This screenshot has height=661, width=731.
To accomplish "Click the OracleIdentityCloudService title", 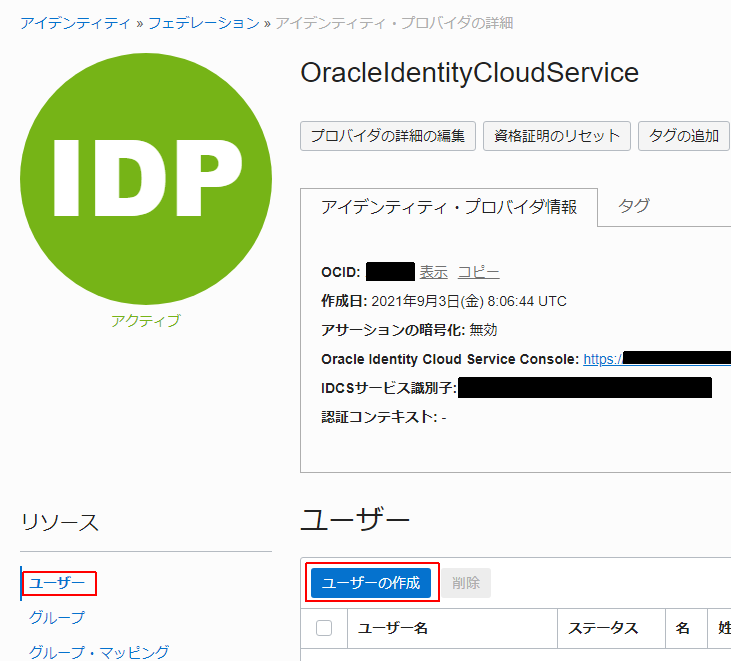I will coord(469,73).
